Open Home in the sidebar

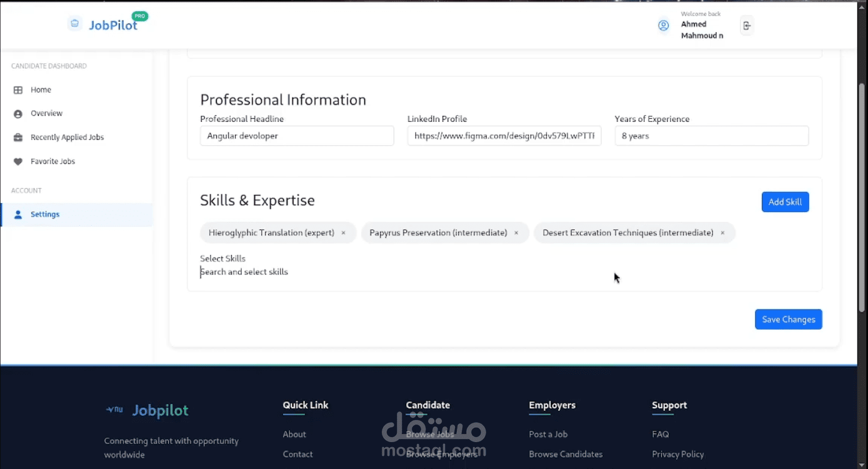76,90
